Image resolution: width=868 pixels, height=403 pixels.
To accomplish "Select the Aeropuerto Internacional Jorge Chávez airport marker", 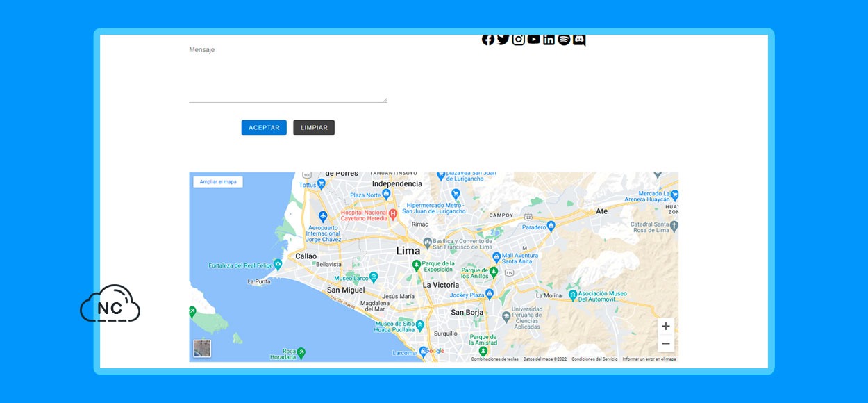I will click(x=322, y=217).
